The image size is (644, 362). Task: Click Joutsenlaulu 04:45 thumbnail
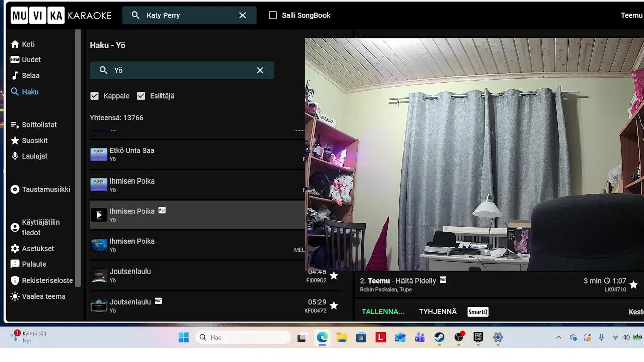click(99, 276)
